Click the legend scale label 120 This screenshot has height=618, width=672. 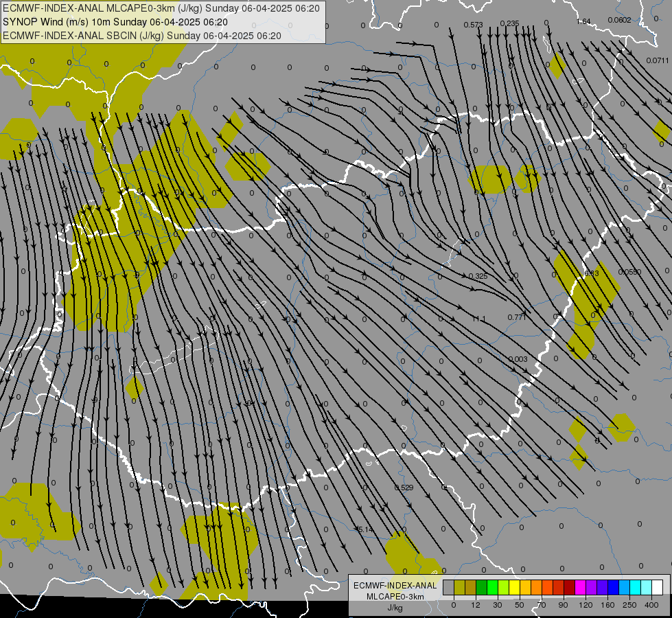point(586,605)
